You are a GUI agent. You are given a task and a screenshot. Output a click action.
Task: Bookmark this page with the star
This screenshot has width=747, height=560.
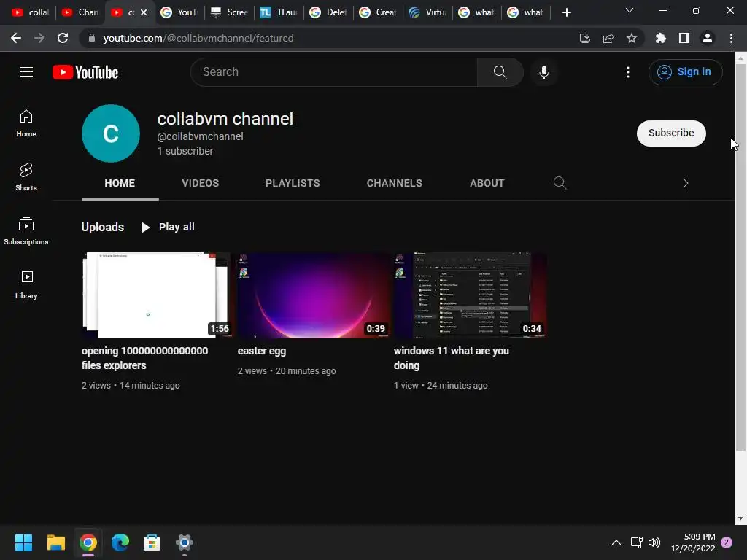click(631, 38)
